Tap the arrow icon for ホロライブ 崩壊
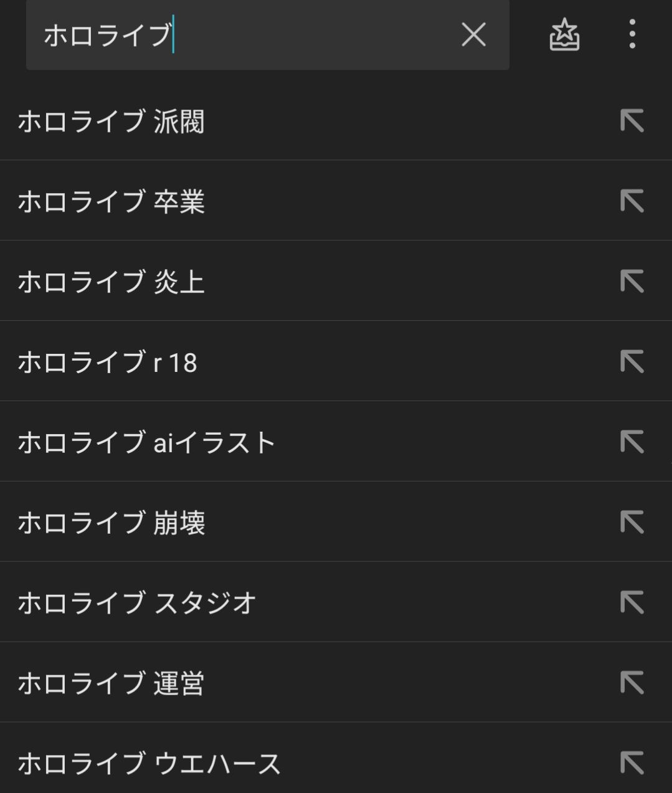 (x=632, y=522)
